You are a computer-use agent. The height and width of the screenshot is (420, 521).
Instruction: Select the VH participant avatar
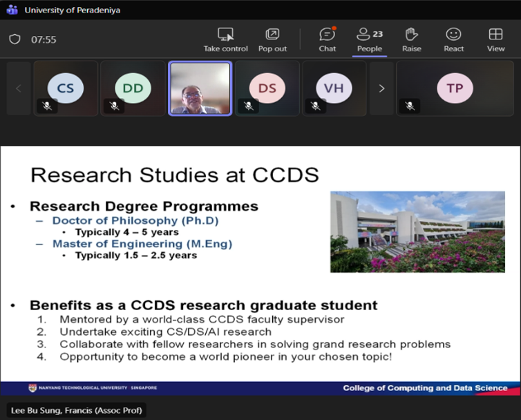tap(334, 88)
